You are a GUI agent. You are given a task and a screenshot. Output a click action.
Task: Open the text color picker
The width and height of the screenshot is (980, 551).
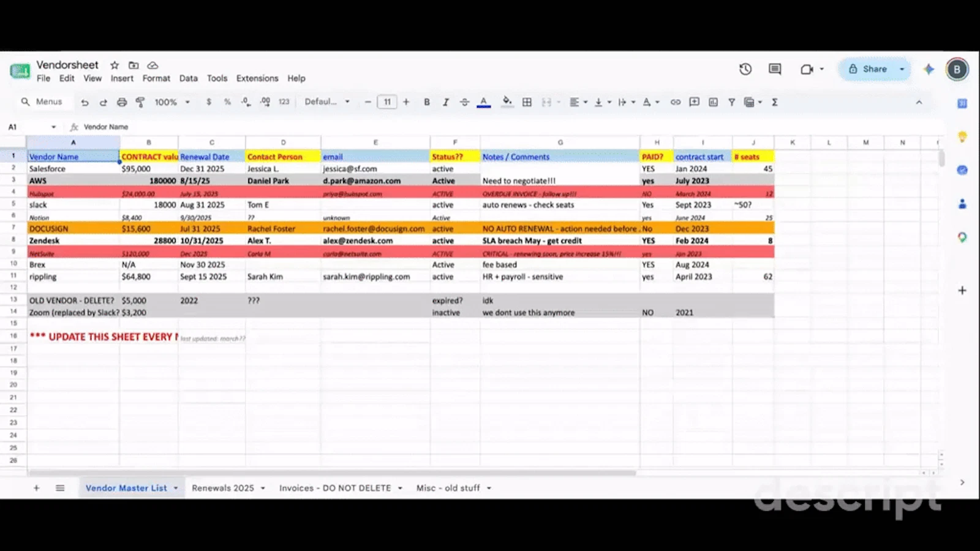tap(484, 102)
